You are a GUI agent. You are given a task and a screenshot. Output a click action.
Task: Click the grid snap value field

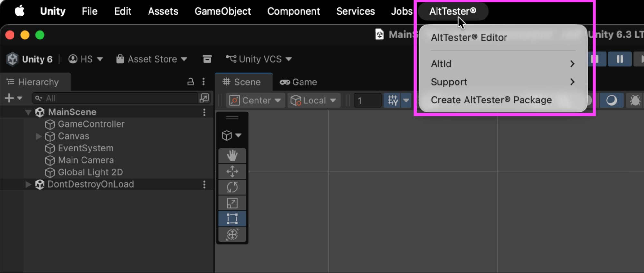368,101
